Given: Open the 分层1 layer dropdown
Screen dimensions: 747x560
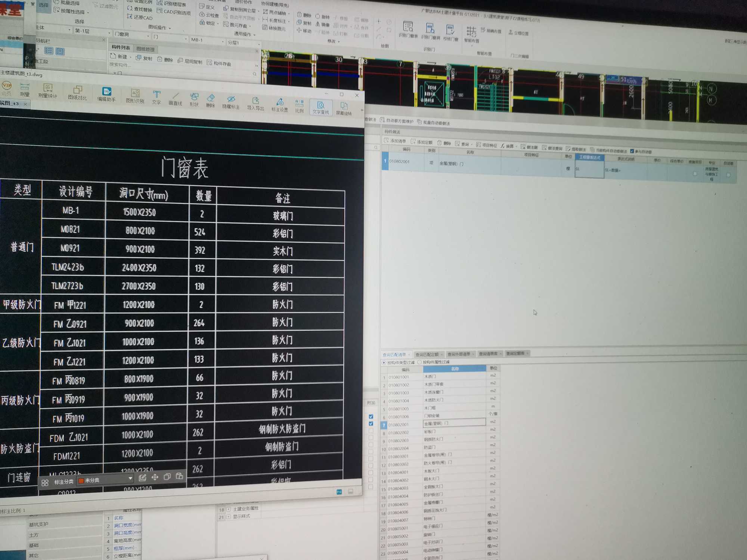Looking at the screenshot, I should pyautogui.click(x=244, y=43).
